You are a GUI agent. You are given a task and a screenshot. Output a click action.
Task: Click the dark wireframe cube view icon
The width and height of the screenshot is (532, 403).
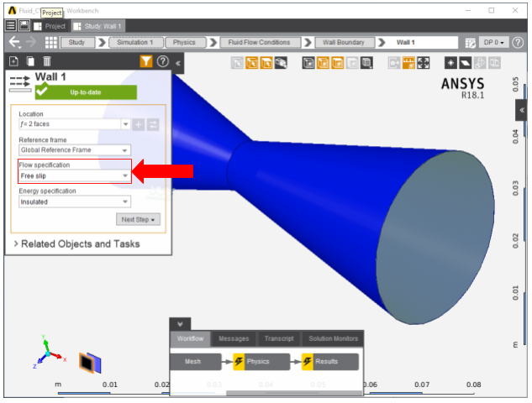(308, 63)
